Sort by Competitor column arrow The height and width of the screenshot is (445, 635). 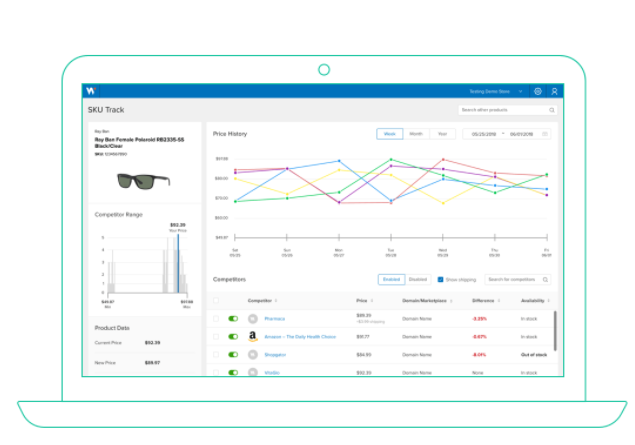(276, 301)
